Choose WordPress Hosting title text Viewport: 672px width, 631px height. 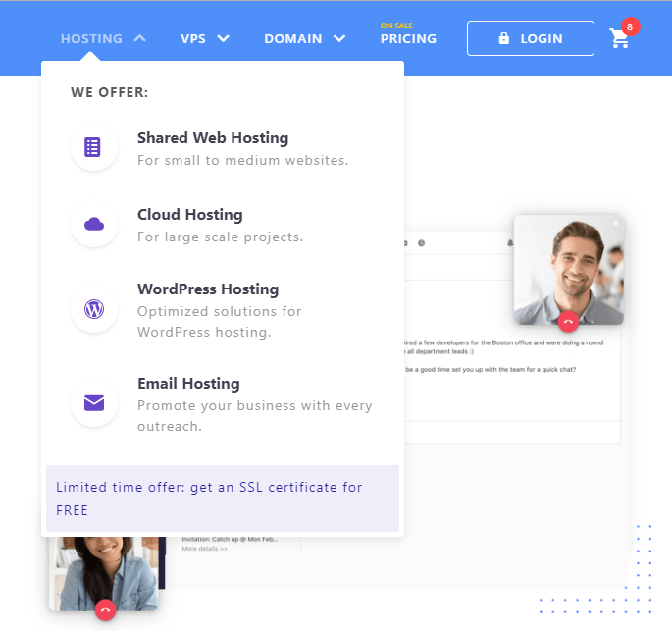pyautogui.click(x=208, y=289)
